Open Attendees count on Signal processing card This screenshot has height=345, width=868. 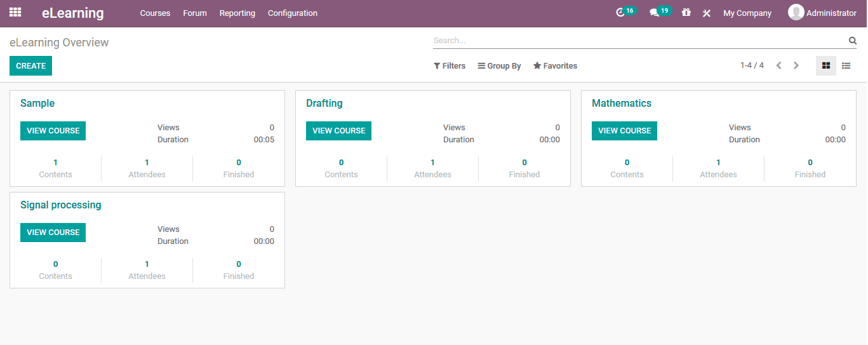coord(147,270)
